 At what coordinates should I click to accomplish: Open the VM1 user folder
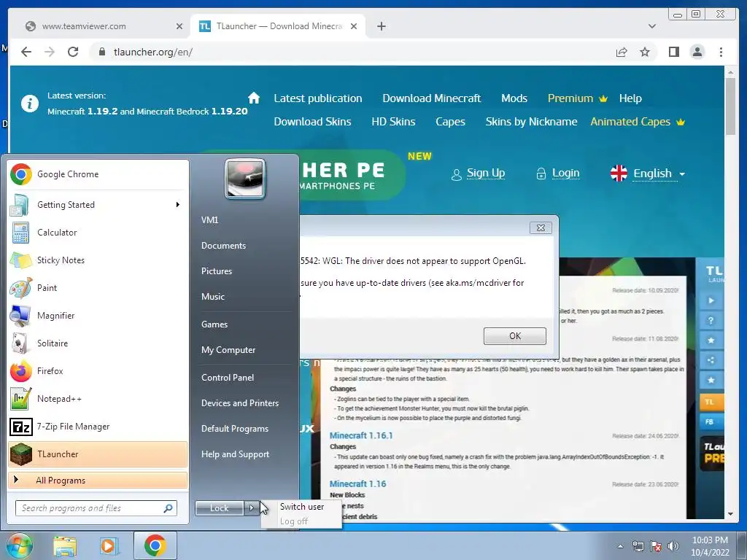(209, 220)
